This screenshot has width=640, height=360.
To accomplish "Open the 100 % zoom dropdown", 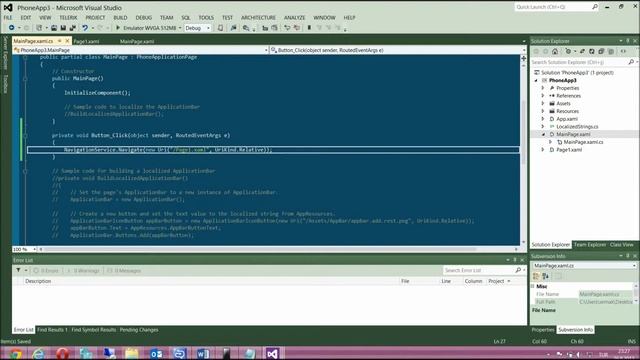I will click(34, 249).
